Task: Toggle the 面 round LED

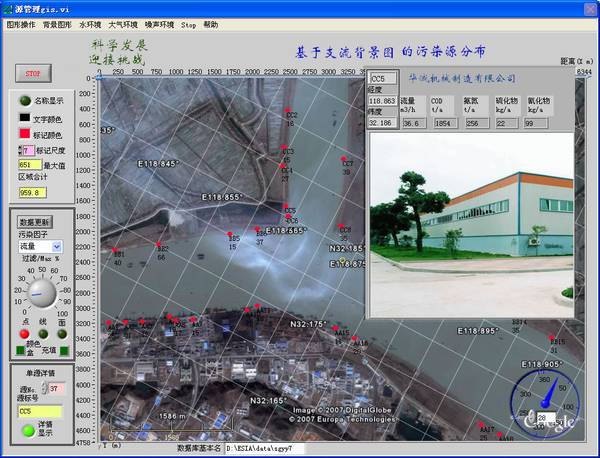Action: coord(62,334)
